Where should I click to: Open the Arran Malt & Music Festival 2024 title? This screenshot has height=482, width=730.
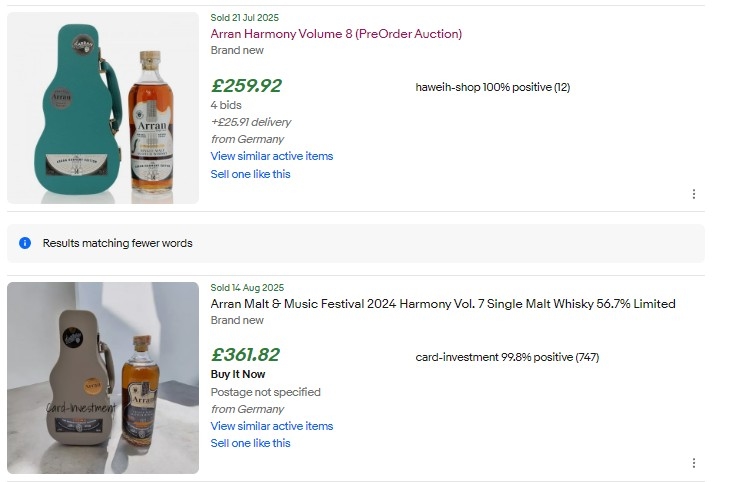442,304
